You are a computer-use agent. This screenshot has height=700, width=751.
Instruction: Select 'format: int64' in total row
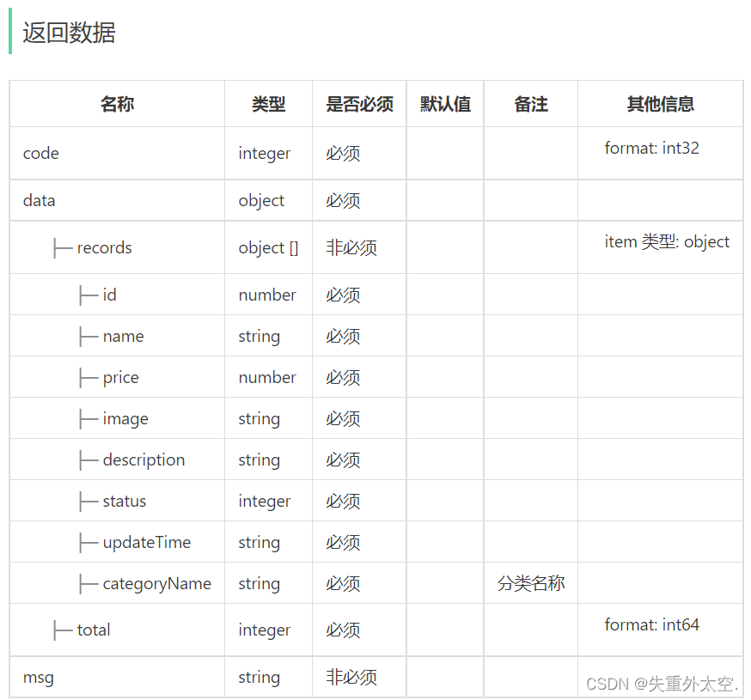pos(652,624)
